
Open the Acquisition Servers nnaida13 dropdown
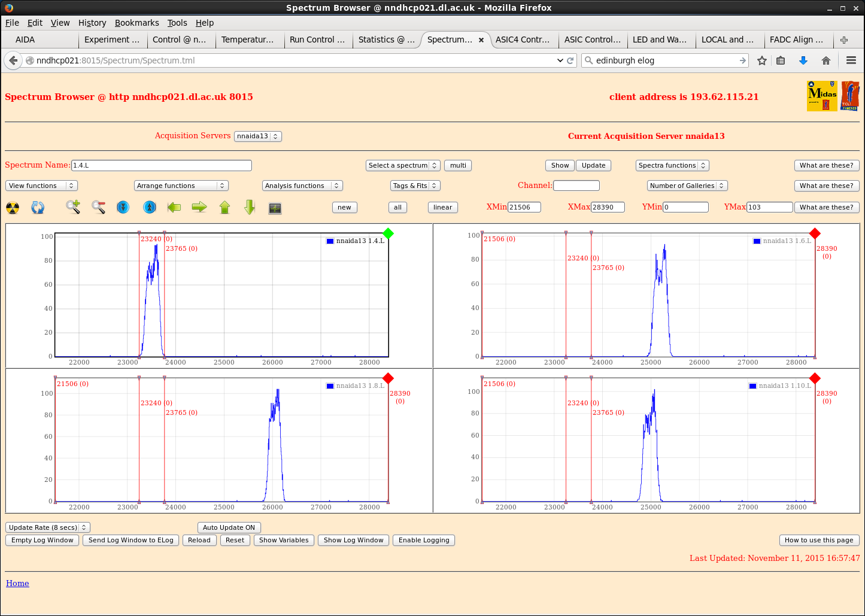(257, 136)
